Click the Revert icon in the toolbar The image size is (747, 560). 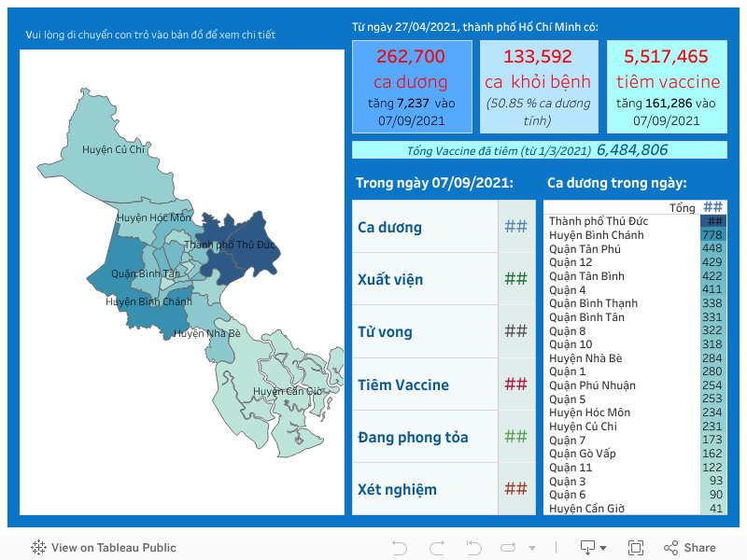tap(474, 548)
